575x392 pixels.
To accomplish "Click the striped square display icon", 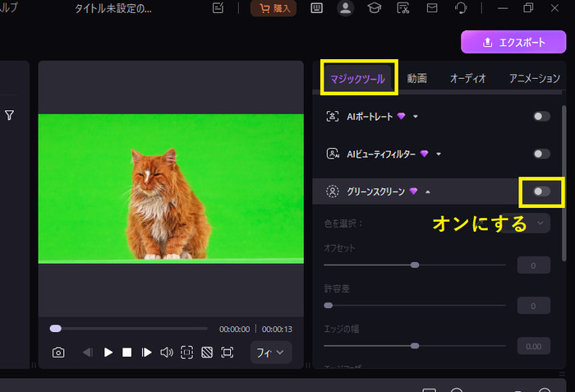I will click(207, 353).
